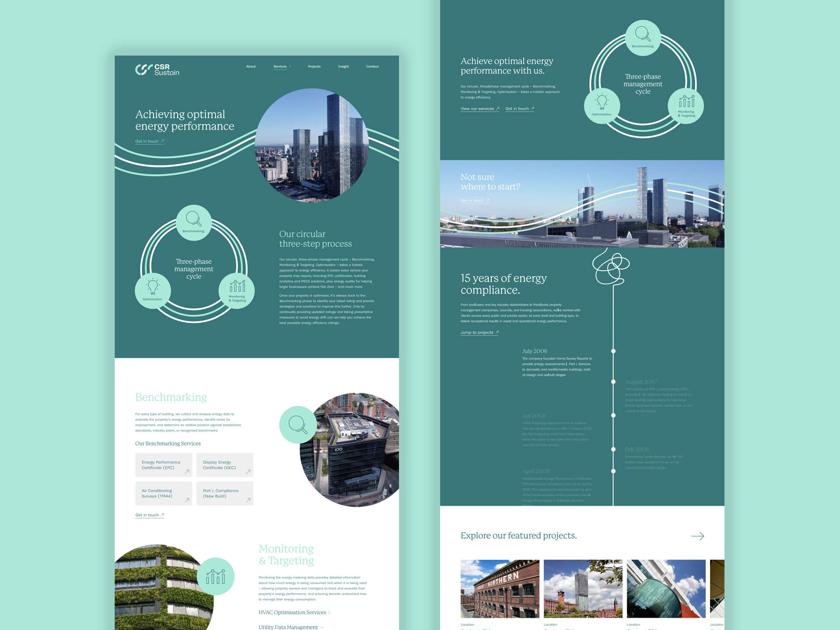
Task: Click the CSR Sustain logo
Action: [157, 70]
